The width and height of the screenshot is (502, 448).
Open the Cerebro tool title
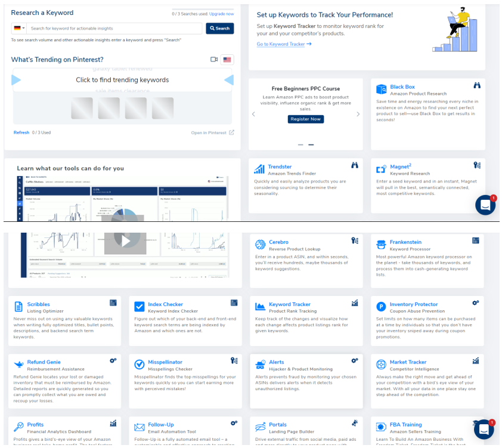[278, 242]
